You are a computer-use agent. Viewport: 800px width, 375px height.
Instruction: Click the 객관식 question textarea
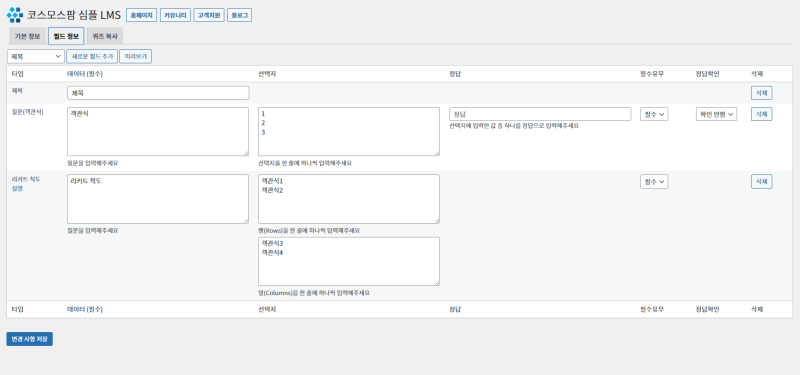[158, 131]
